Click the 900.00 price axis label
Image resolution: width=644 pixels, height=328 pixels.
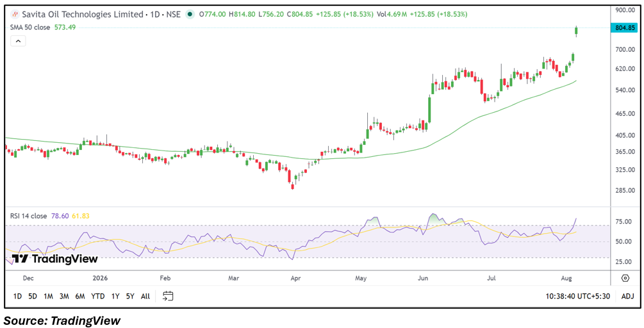pyautogui.click(x=625, y=10)
